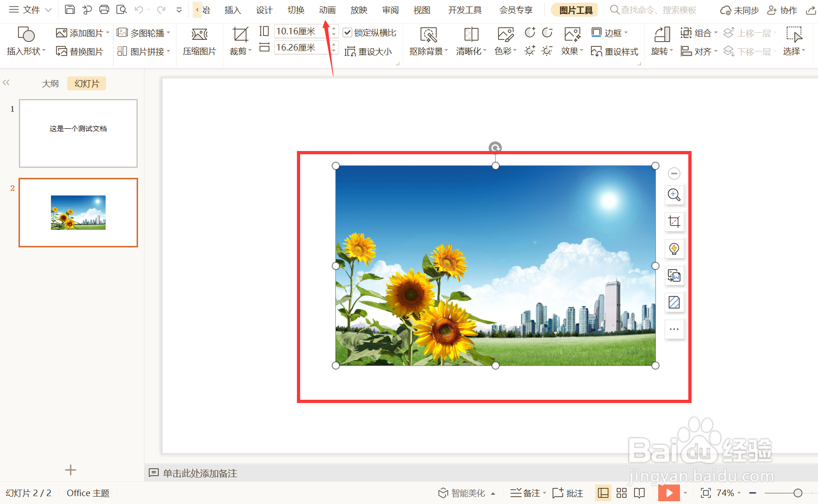Click the 插入形状 insert shape tool
Image resolution: width=818 pixels, height=504 pixels.
(26, 42)
